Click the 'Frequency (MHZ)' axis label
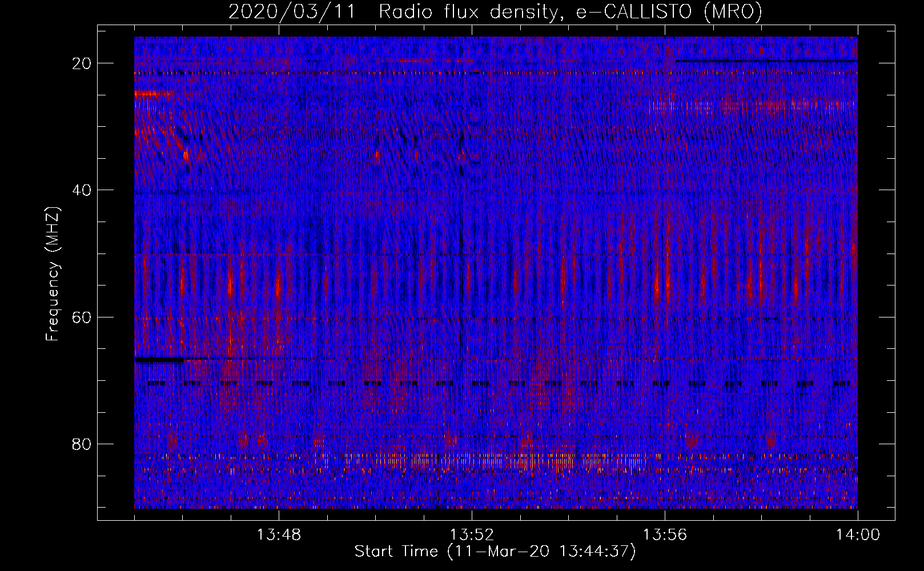The height and width of the screenshot is (571, 924). click(53, 274)
